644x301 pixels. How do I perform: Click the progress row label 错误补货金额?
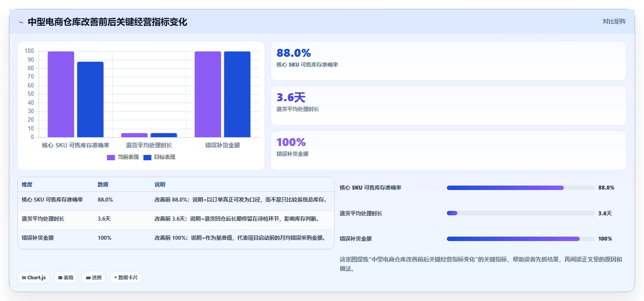tap(356, 239)
